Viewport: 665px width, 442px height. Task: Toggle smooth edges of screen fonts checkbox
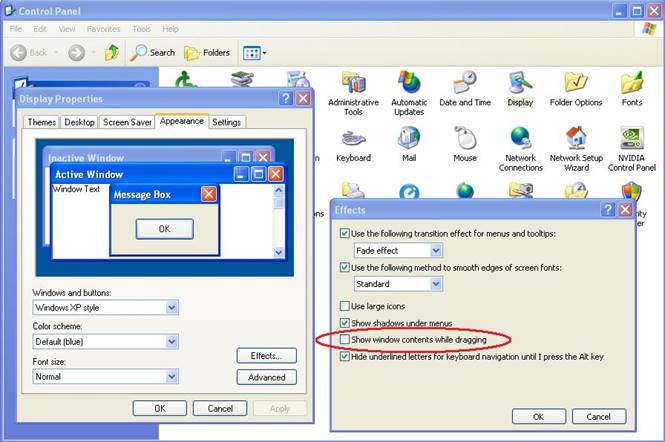344,268
